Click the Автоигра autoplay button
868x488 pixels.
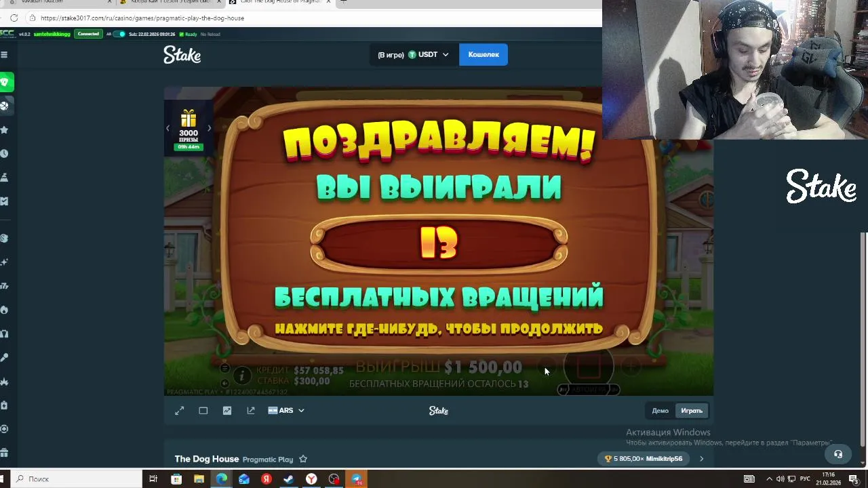point(589,390)
